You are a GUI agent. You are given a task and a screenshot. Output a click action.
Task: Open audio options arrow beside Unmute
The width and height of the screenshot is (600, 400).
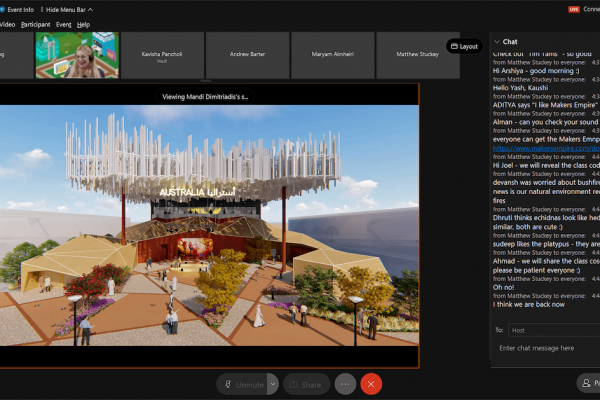(272, 384)
